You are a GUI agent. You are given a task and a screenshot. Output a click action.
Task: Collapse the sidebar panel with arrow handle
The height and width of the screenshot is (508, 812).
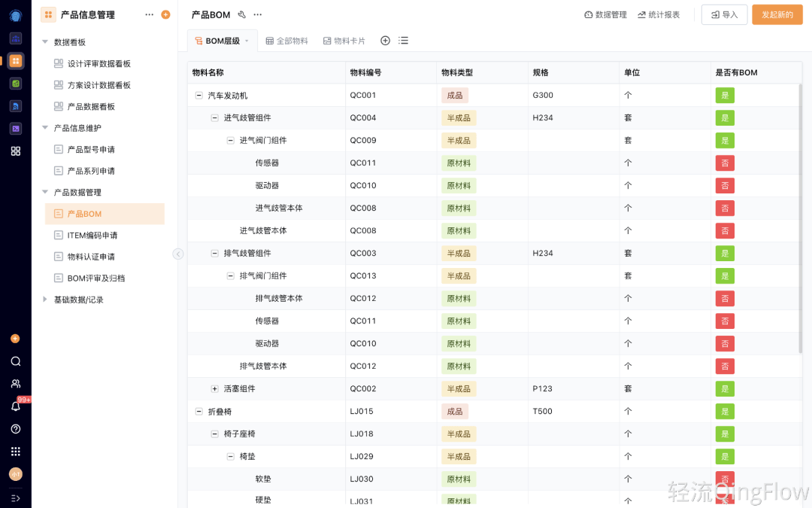[x=178, y=254]
